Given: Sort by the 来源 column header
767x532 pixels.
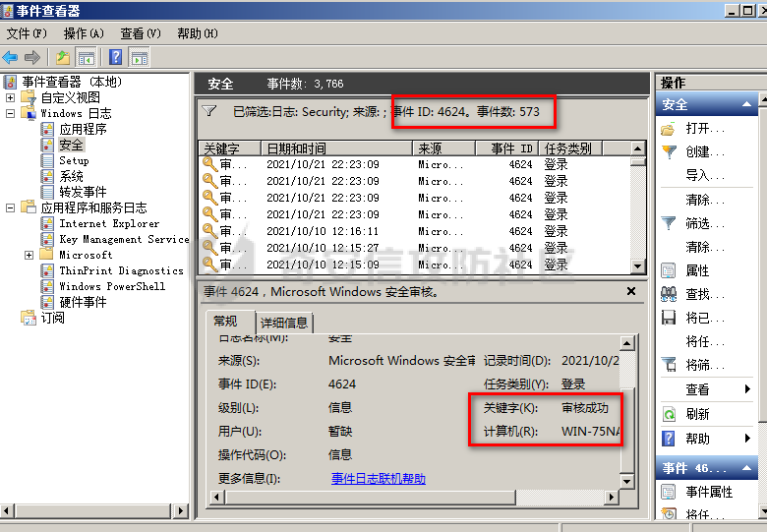Looking at the screenshot, I should pos(444,148).
